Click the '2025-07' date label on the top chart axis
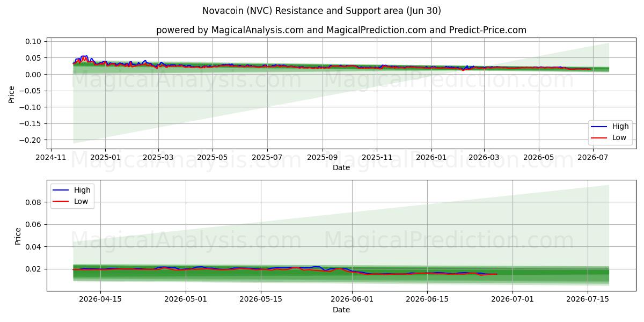This screenshot has height=322, width=644. 267,157
